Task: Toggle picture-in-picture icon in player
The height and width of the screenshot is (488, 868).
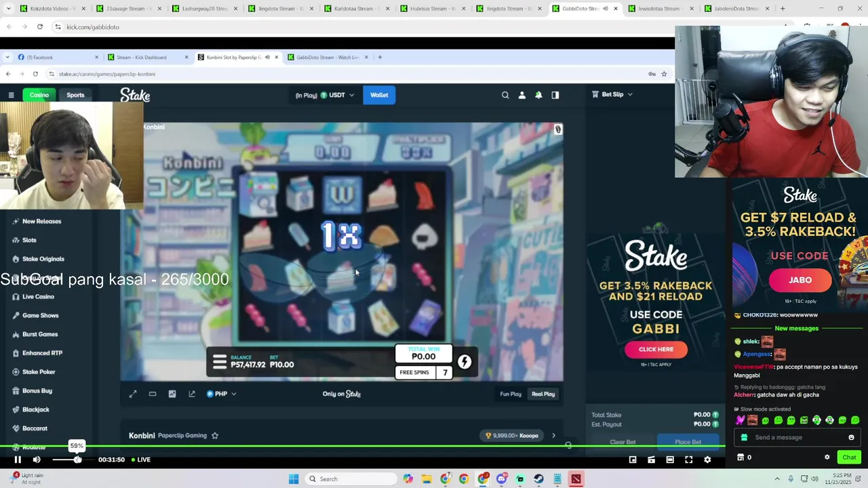Action: coord(633,460)
